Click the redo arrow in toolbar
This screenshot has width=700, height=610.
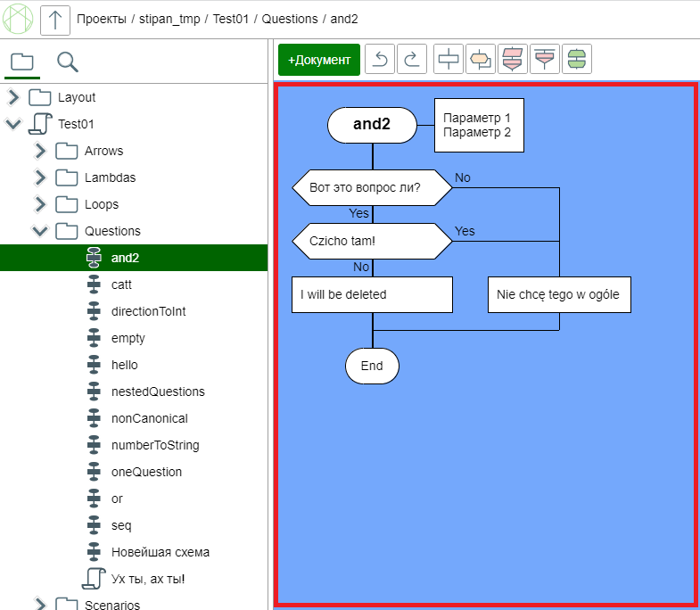pyautogui.click(x=411, y=60)
